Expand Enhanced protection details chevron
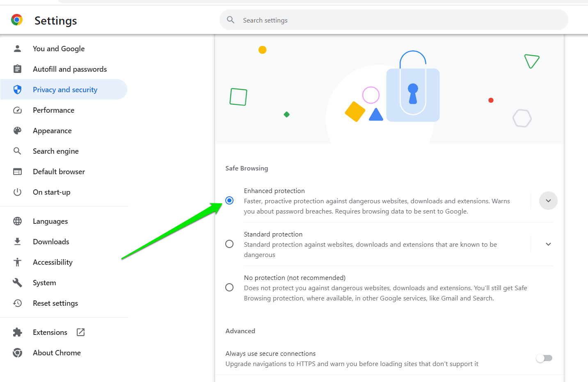The image size is (588, 382). (x=548, y=201)
